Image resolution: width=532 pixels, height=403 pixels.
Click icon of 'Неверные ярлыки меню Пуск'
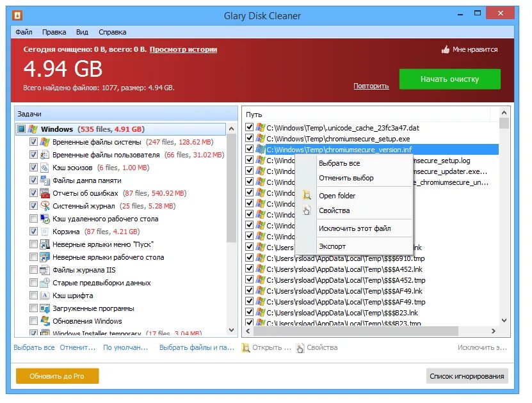coord(45,244)
